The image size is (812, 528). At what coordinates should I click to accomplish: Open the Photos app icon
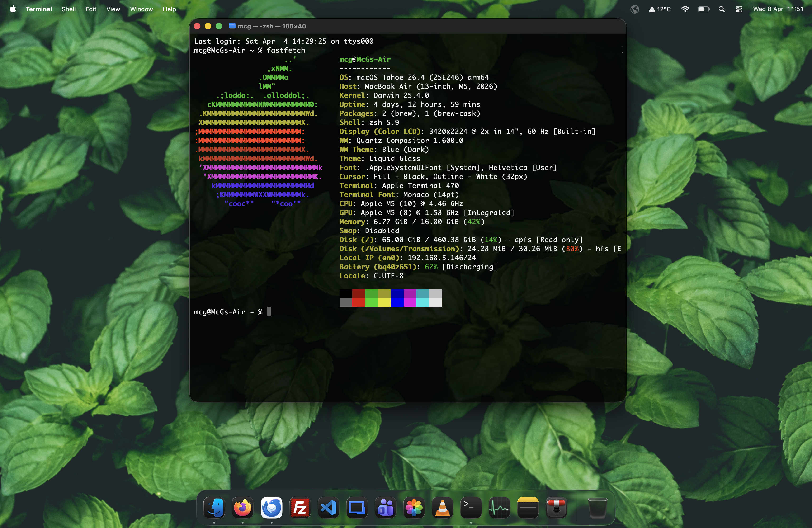(414, 508)
